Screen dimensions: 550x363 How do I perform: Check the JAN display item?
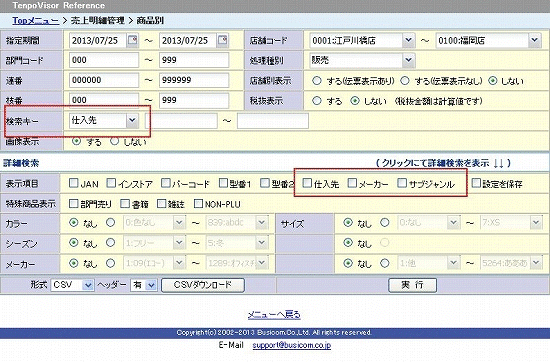(x=73, y=183)
